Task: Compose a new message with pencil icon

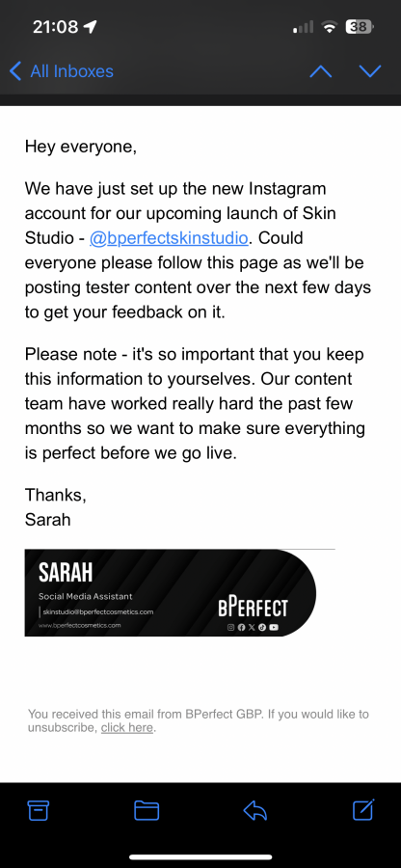Action: click(364, 809)
